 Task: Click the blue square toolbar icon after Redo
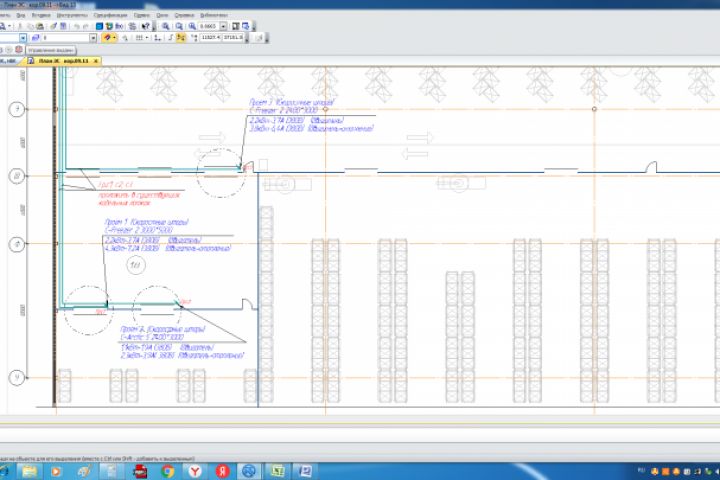[x=99, y=26]
